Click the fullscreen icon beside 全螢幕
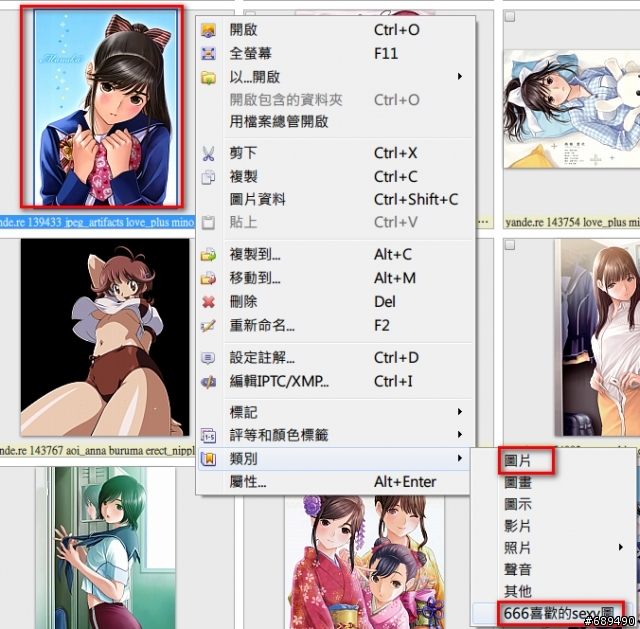Screen dimensions: 640x629 coord(208,53)
